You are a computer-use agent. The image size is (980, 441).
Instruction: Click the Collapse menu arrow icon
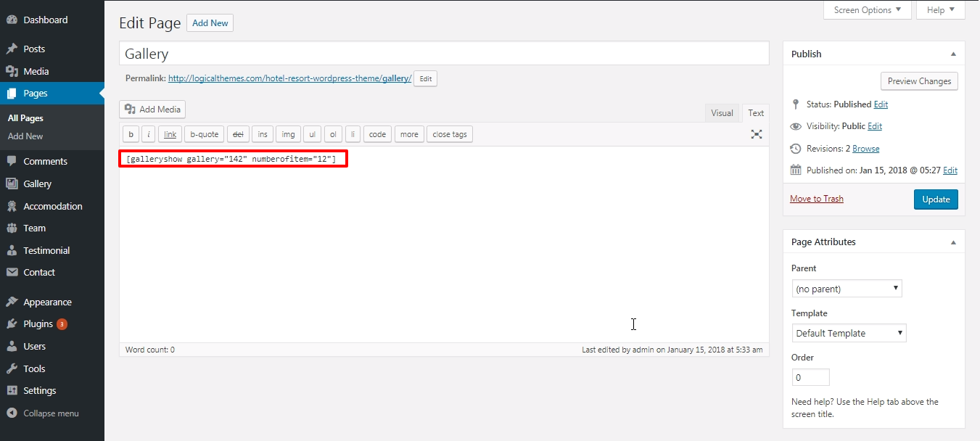(12, 413)
